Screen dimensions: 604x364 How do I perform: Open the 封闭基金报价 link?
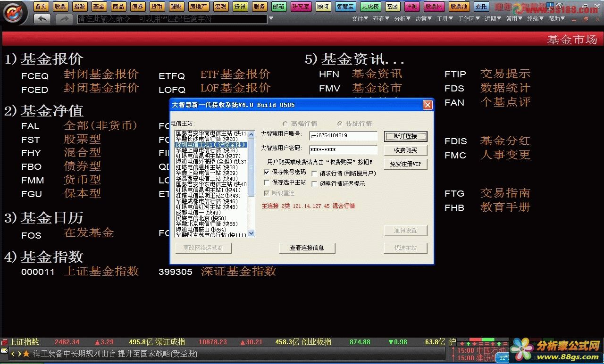[x=101, y=74]
